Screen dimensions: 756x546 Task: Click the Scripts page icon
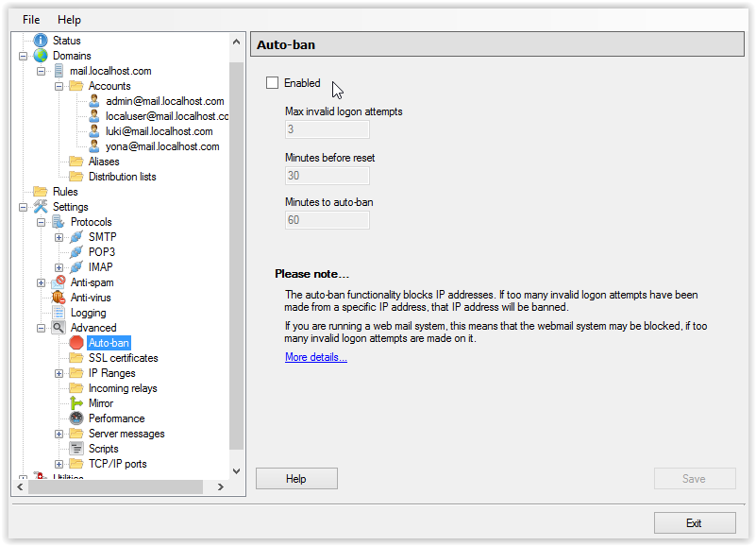pos(76,449)
